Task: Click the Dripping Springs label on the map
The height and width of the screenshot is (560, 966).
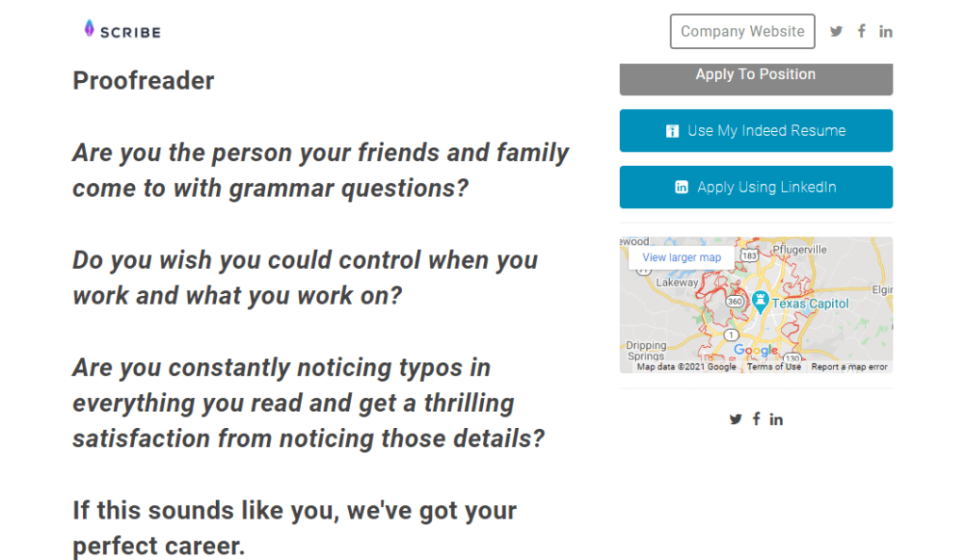Action: 646,351
